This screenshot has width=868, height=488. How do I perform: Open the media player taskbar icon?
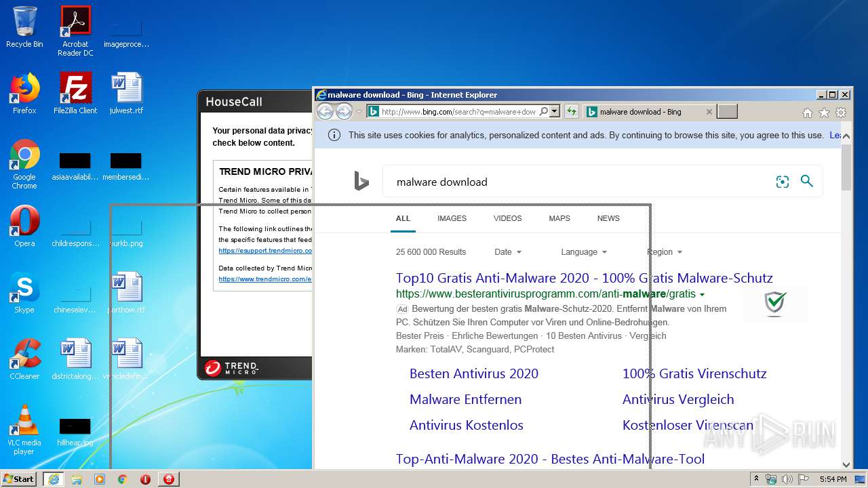[100, 479]
